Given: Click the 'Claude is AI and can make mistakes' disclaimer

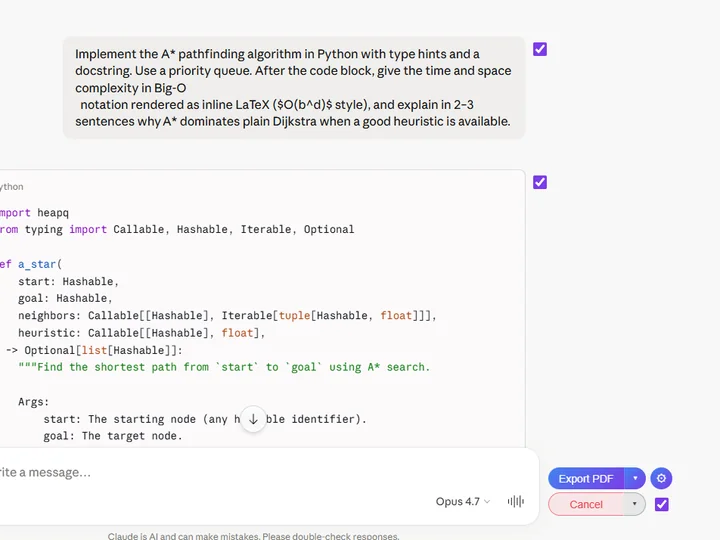Looking at the screenshot, I should [x=253, y=536].
